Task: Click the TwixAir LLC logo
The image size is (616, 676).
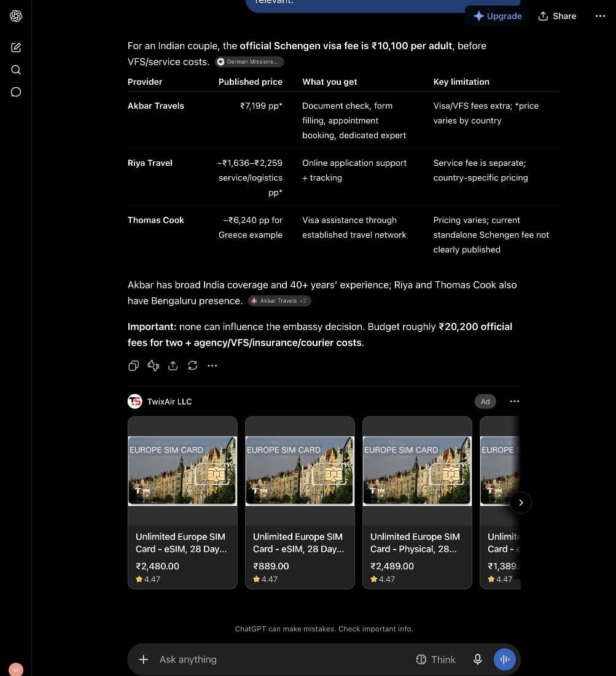Action: pos(135,402)
